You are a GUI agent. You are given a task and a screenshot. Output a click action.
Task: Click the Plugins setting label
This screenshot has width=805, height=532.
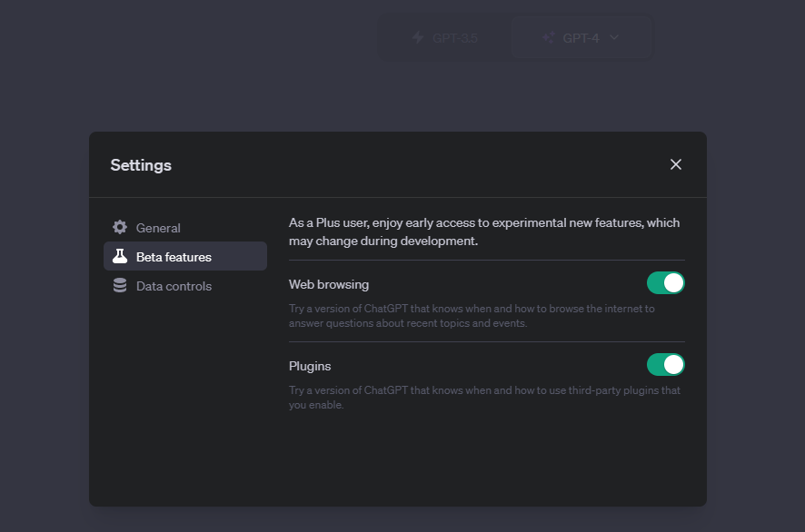[310, 366]
